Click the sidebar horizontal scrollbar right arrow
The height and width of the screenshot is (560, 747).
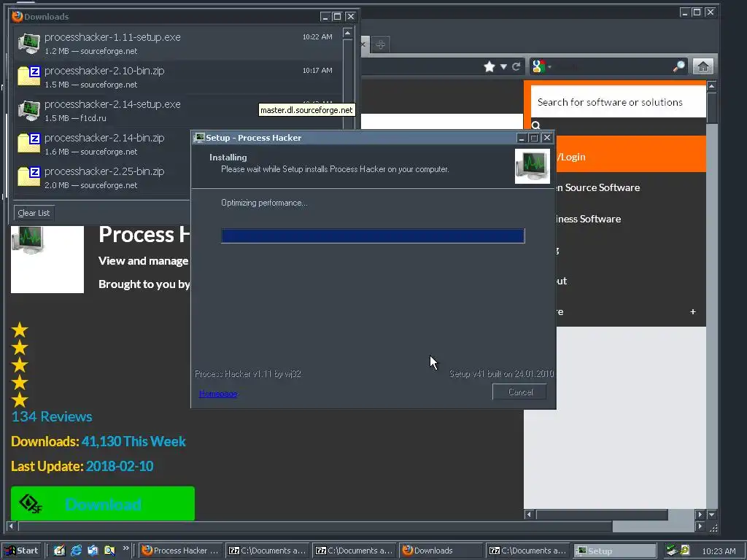[700, 514]
